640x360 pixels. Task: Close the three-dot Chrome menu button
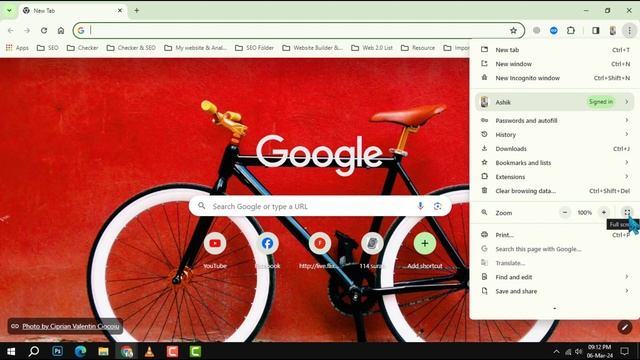coord(629,31)
